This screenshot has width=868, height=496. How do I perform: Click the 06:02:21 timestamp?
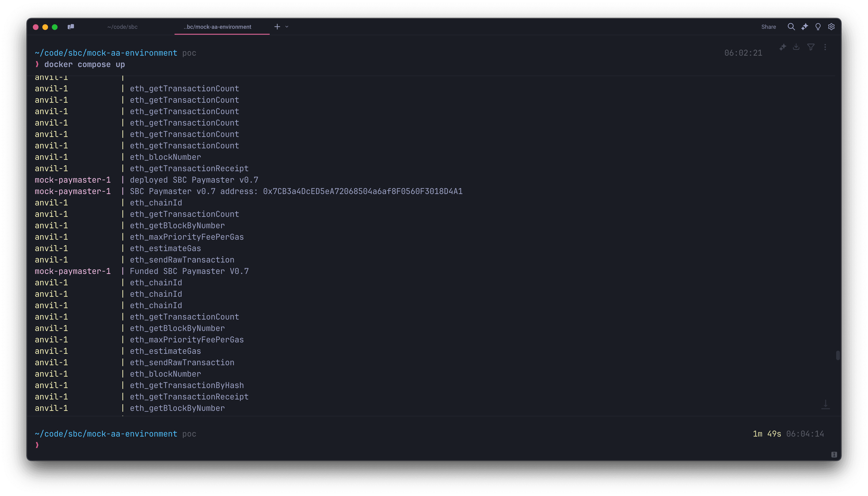pos(743,53)
